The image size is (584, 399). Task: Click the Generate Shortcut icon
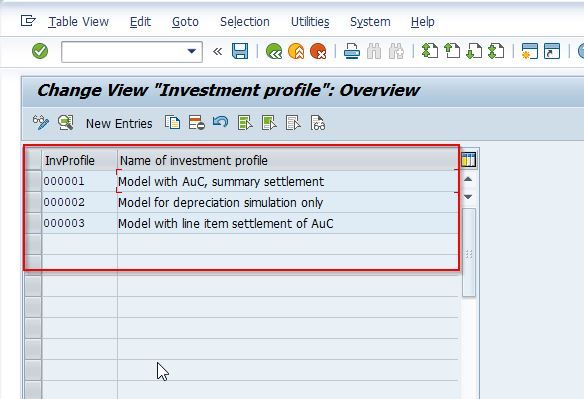(552, 51)
